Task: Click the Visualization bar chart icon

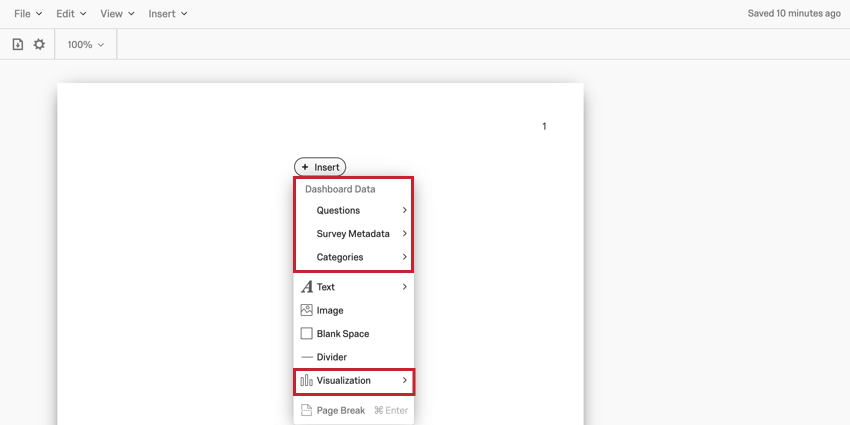Action: tap(306, 381)
